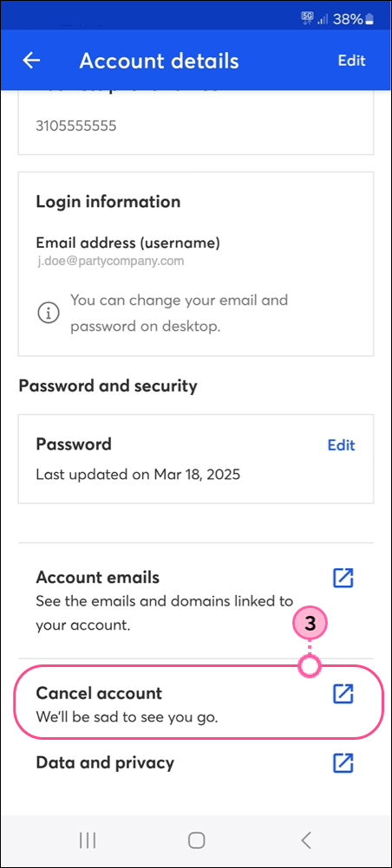Edit the Password entry
The image size is (392, 868).
pyautogui.click(x=341, y=445)
